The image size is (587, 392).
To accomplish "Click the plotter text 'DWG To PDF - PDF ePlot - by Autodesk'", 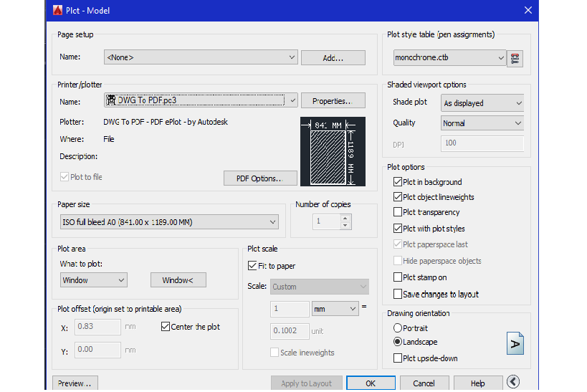I will point(166,122).
